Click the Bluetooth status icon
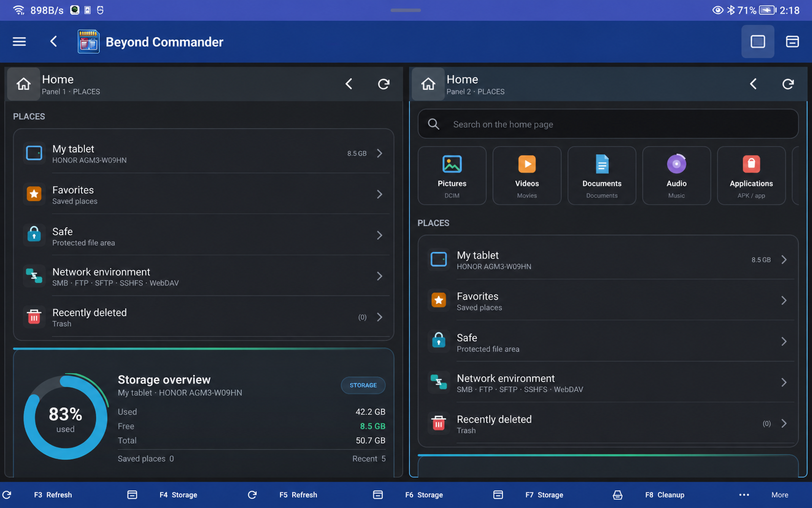812x508 pixels. 731,10
